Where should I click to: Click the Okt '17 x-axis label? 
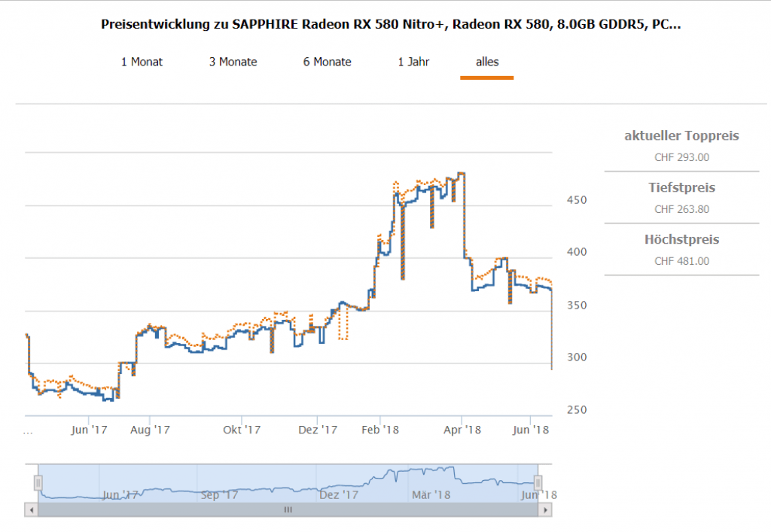242,430
